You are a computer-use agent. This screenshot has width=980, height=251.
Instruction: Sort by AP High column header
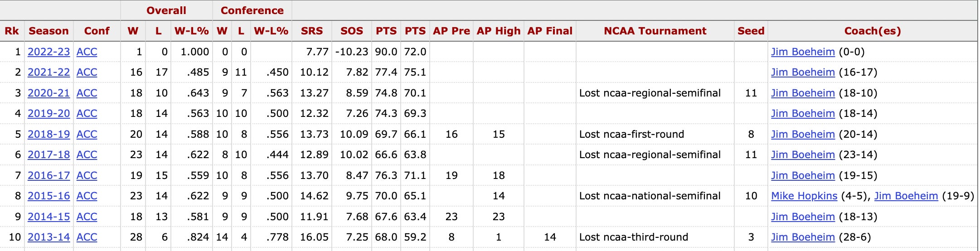coord(499,31)
